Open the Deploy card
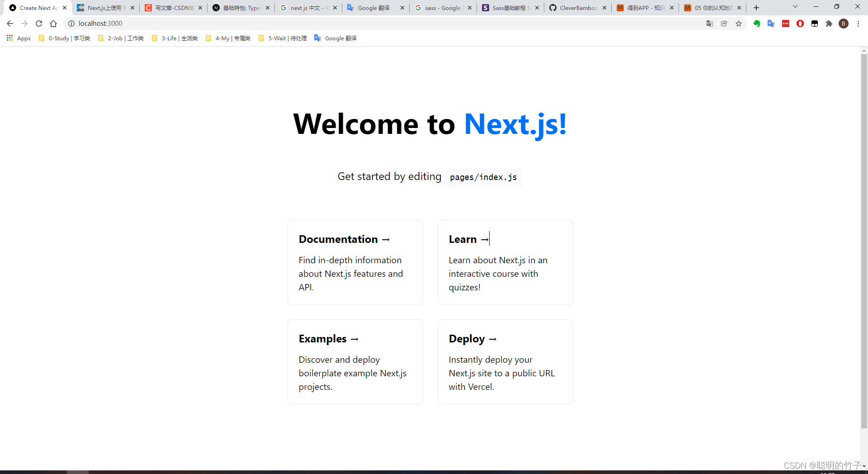The width and height of the screenshot is (868, 474). pos(505,362)
